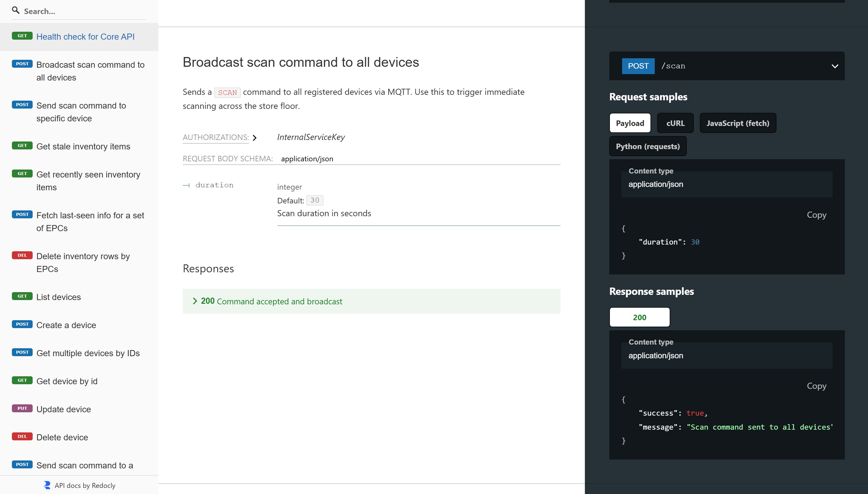This screenshot has height=494, width=868.
Task: Click the Responses heading
Action: click(x=208, y=269)
